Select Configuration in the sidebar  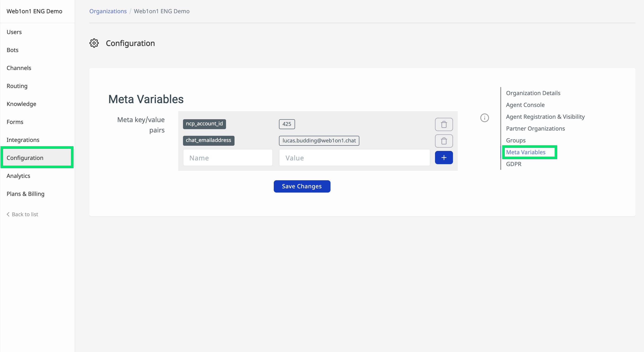pyautogui.click(x=37, y=158)
